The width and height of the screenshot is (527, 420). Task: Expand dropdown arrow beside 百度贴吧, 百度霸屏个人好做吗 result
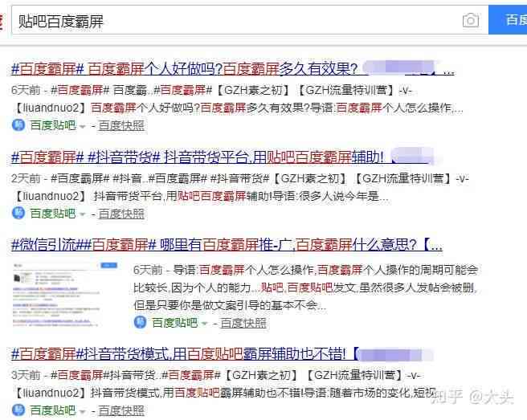point(82,126)
